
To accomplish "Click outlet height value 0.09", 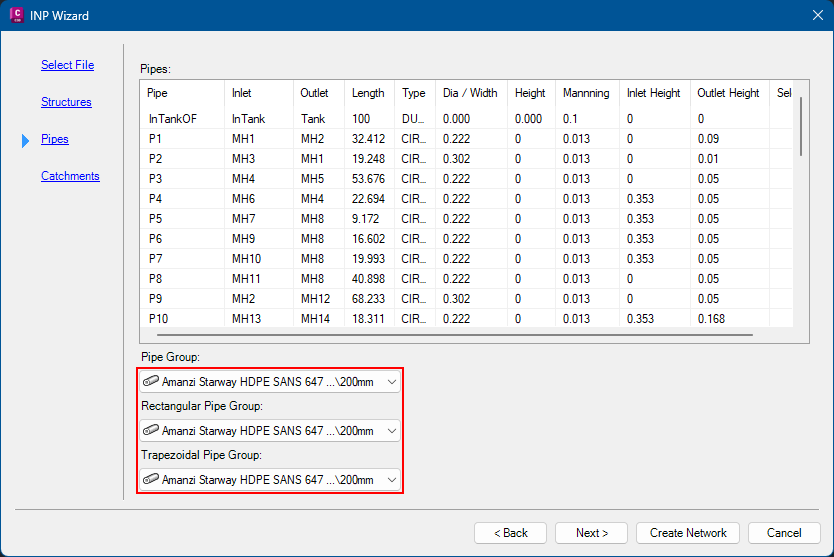I will tap(708, 139).
